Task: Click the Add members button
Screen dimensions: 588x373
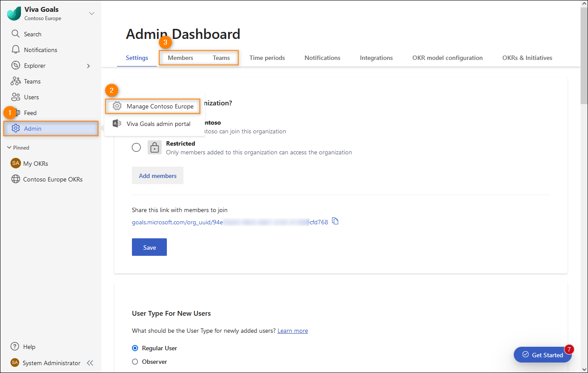Action: pos(158,175)
